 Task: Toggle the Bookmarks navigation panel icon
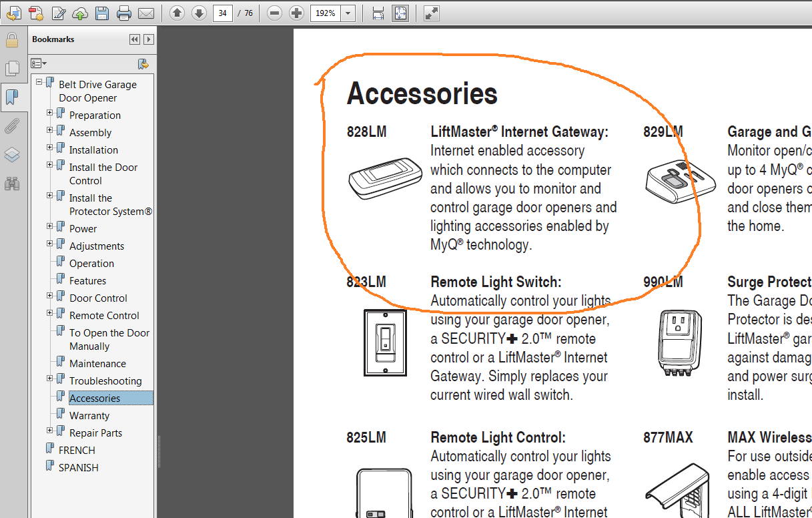12,97
